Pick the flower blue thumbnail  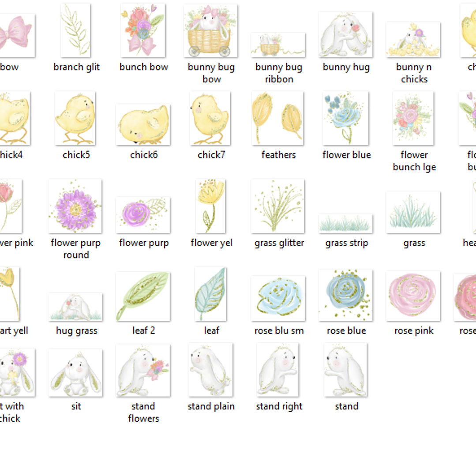346,118
